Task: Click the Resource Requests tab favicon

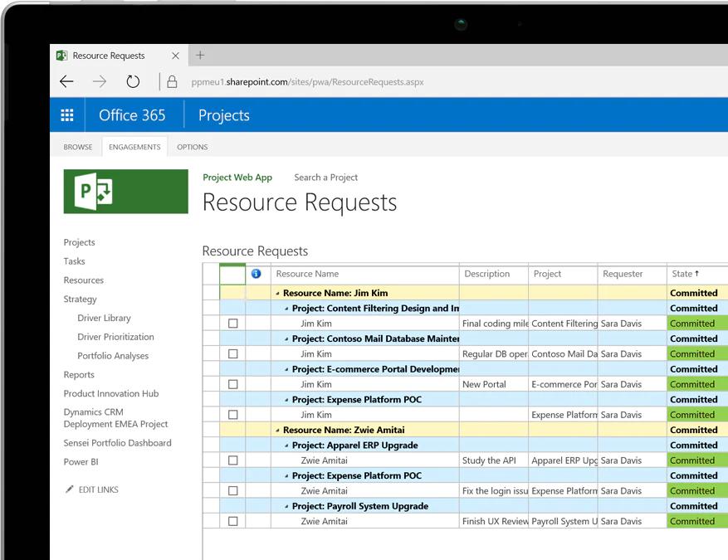Action: (x=61, y=56)
